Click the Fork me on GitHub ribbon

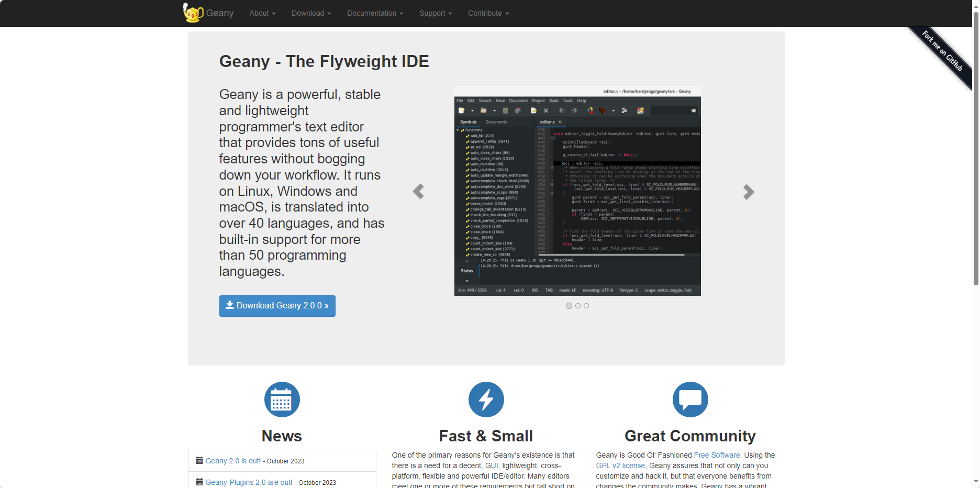click(942, 51)
